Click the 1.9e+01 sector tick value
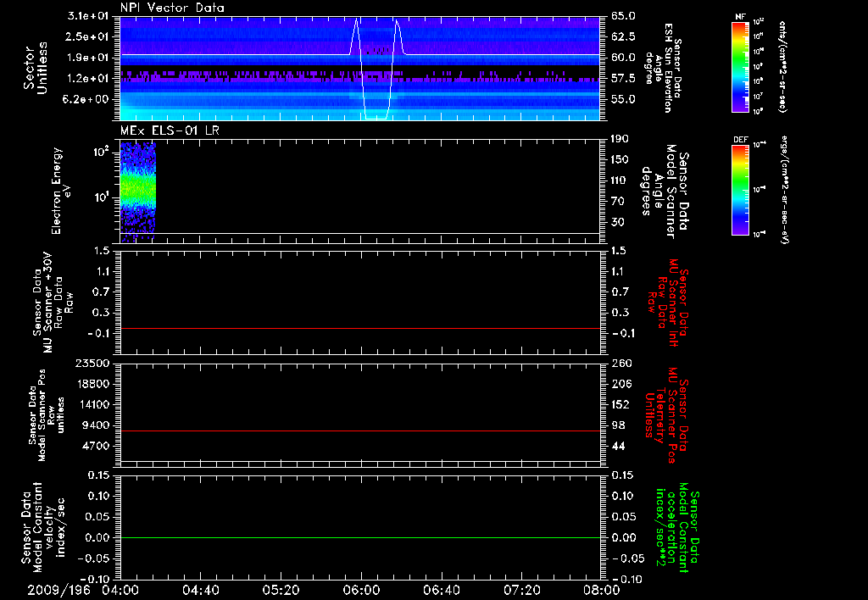This screenshot has width=868, height=600. tap(88, 58)
